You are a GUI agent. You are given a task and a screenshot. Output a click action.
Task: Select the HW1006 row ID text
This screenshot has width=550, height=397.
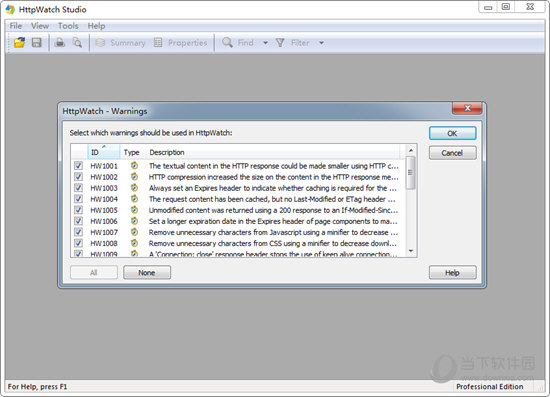[104, 221]
